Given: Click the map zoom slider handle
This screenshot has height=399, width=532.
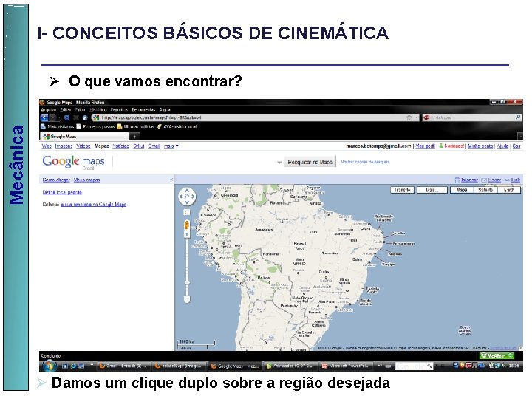Looking at the screenshot, I should pyautogui.click(x=187, y=282).
